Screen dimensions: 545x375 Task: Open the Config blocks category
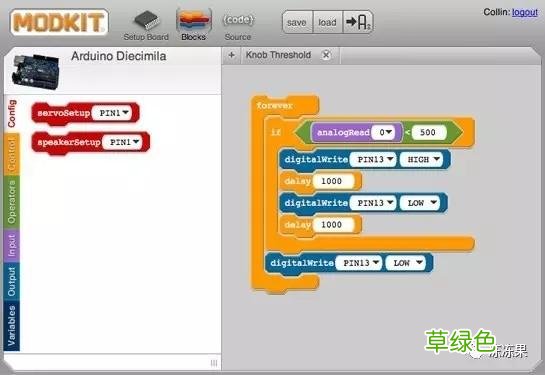click(x=12, y=114)
